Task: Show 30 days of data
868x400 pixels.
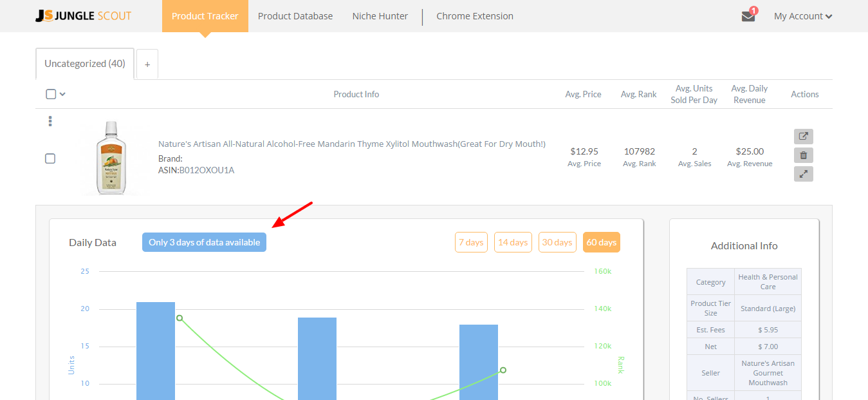Action: pyautogui.click(x=557, y=242)
